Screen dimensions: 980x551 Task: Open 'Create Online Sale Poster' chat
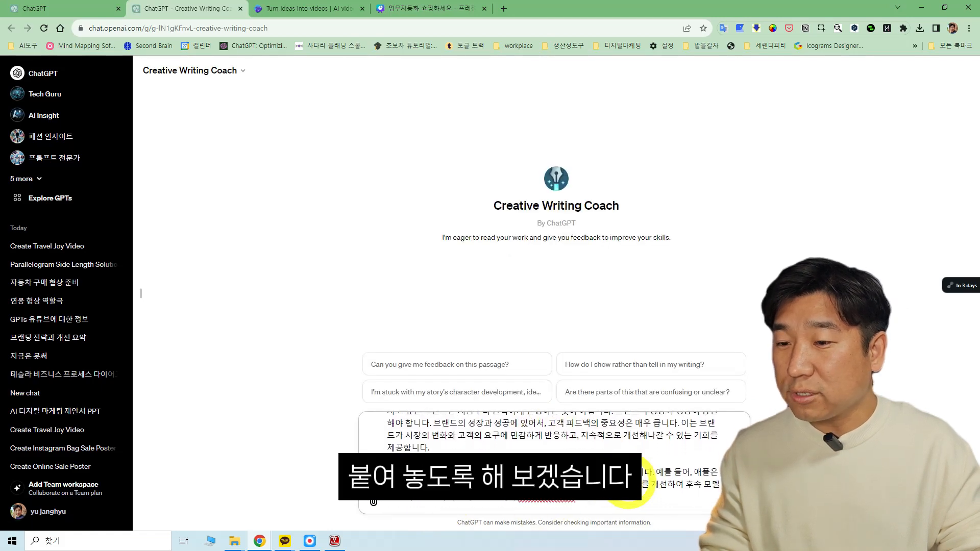coord(50,466)
